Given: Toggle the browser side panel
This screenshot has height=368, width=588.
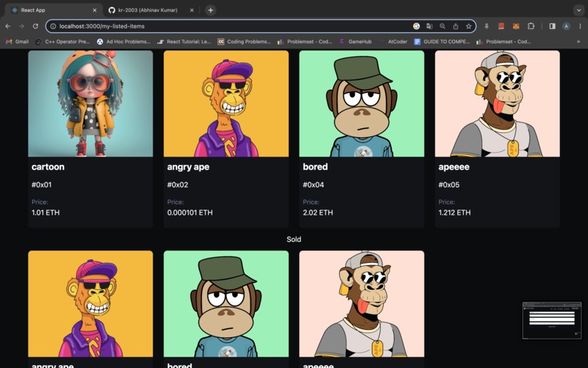Looking at the screenshot, I should (552, 26).
